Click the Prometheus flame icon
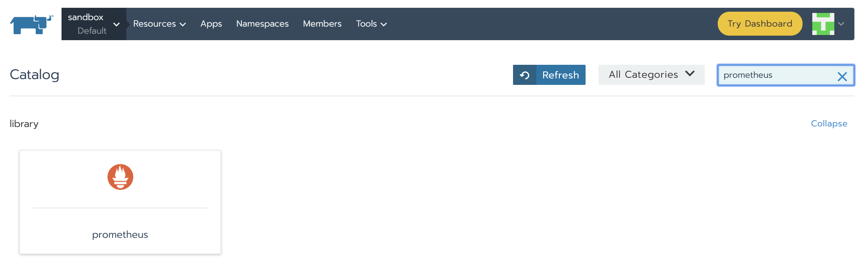Screen dimensions: 868x265 (120, 177)
